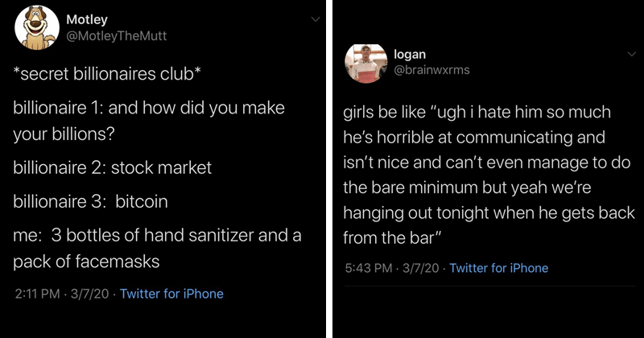
Task: Expand the chevron menu on Motley's tweet
Action: coord(316,19)
